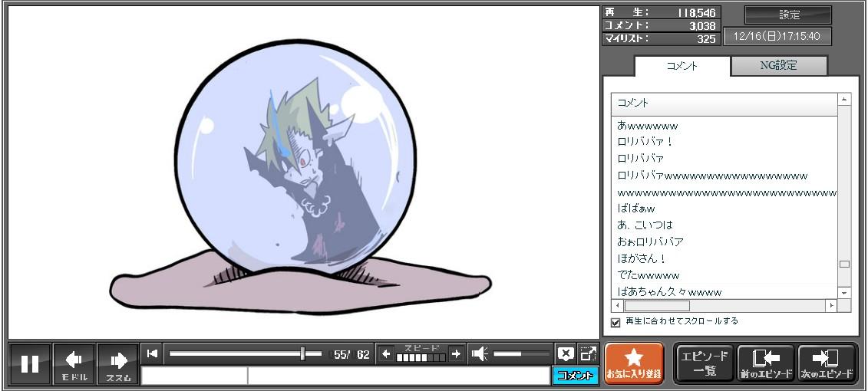Viewport: 868px width, 391px height.
Task: Click the モドル (back) arrow button
Action: 74,363
